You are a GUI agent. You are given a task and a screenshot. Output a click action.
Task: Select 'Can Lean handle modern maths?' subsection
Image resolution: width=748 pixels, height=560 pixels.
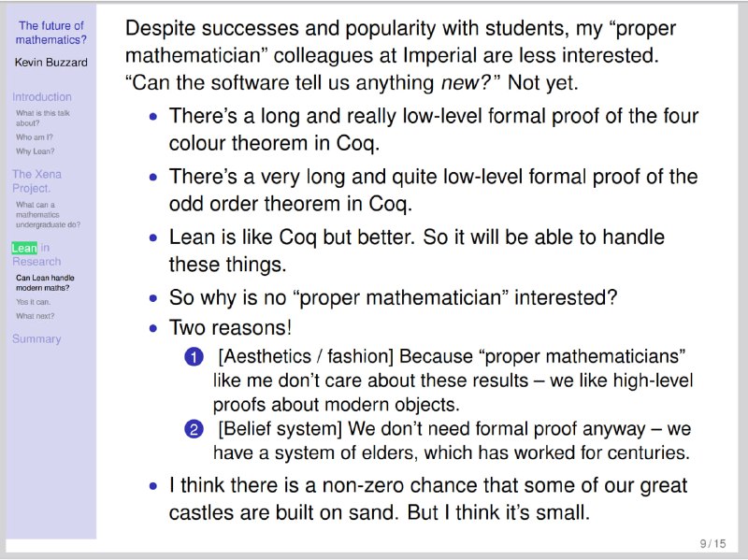[45, 283]
